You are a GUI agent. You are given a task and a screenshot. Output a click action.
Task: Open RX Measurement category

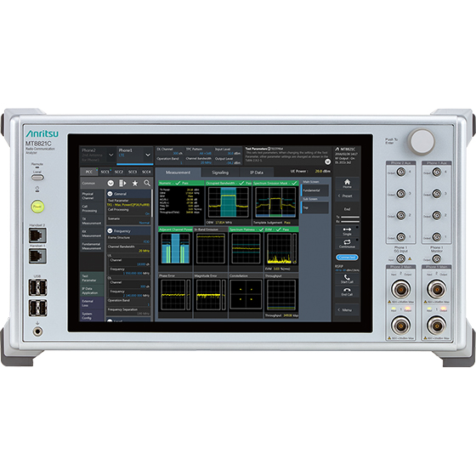92,234
